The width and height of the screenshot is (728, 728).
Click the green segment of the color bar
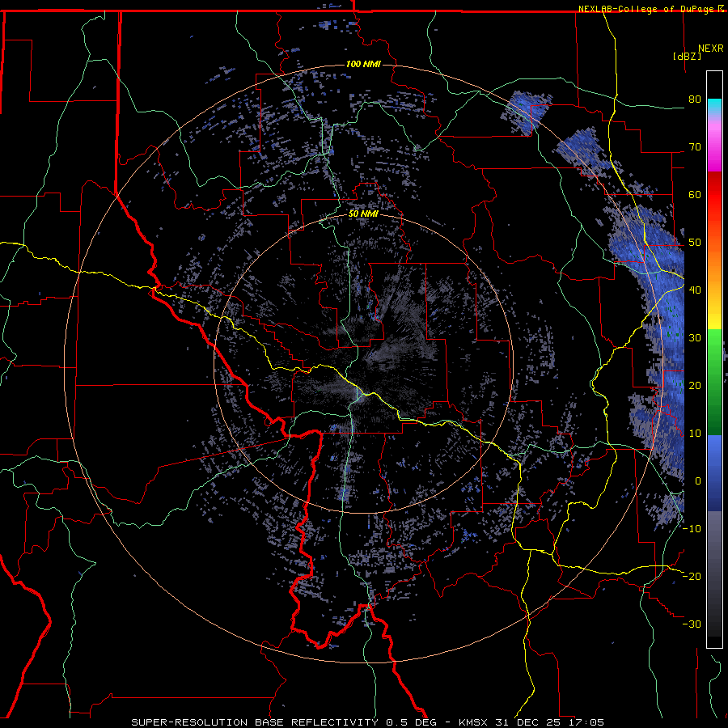(x=714, y=382)
